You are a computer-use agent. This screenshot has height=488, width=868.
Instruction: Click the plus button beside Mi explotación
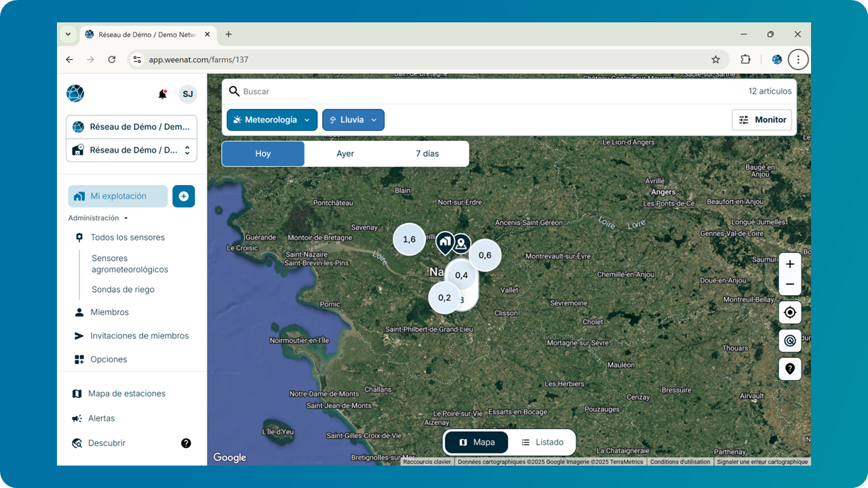[x=184, y=196]
